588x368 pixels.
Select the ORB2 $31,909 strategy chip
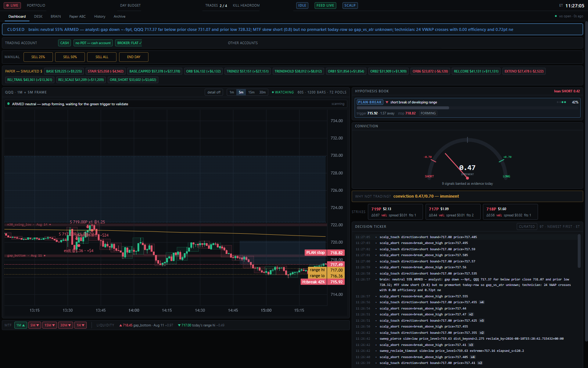tap(388, 71)
